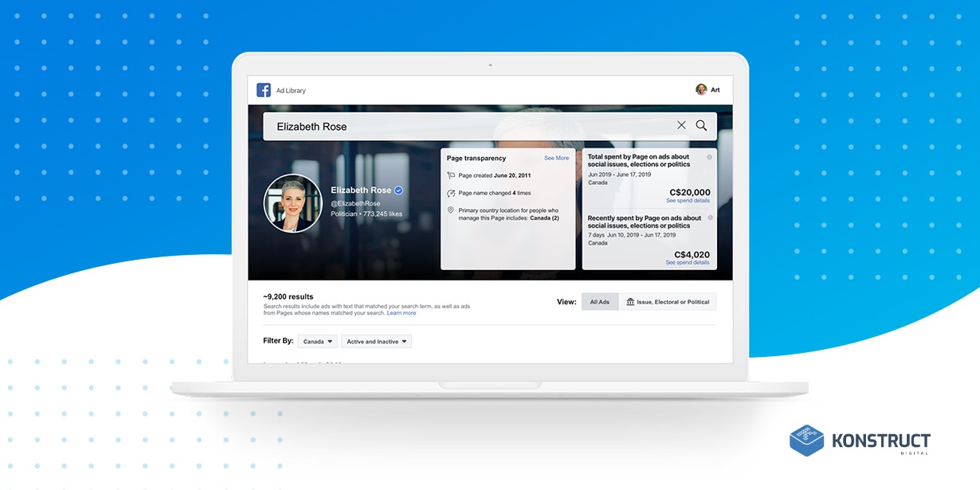
Task: Click the Facebook logo icon
Action: click(264, 90)
